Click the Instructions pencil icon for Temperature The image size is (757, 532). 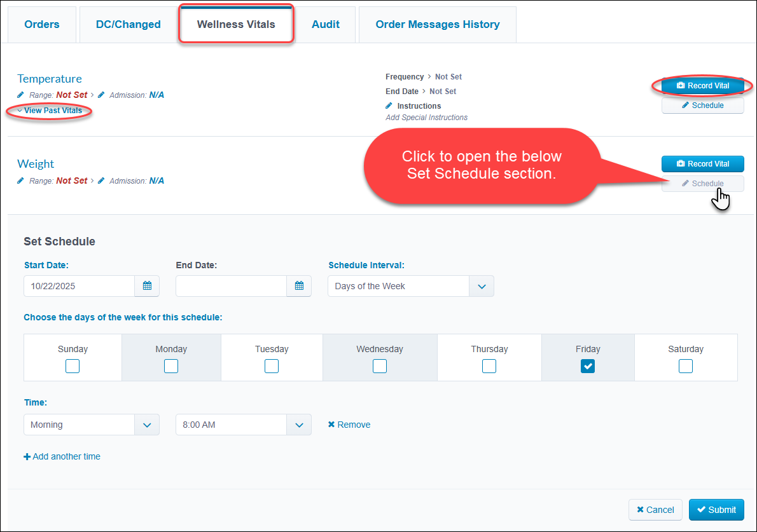click(x=389, y=106)
